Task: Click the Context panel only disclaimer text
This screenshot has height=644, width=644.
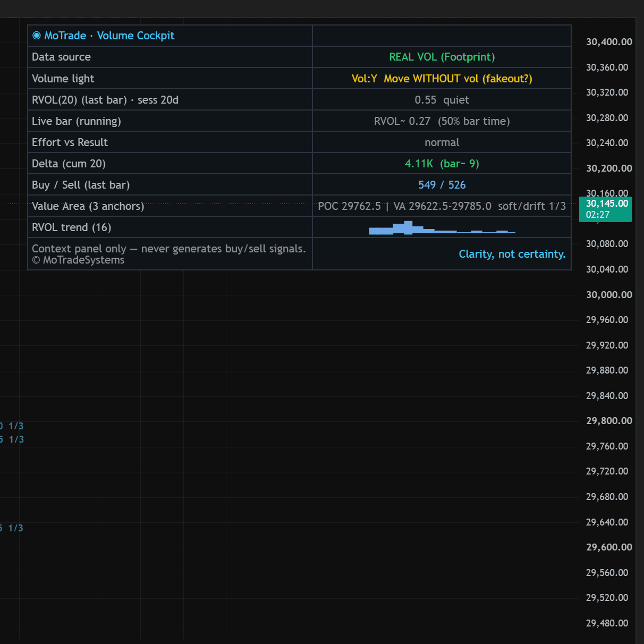Action: 169,249
